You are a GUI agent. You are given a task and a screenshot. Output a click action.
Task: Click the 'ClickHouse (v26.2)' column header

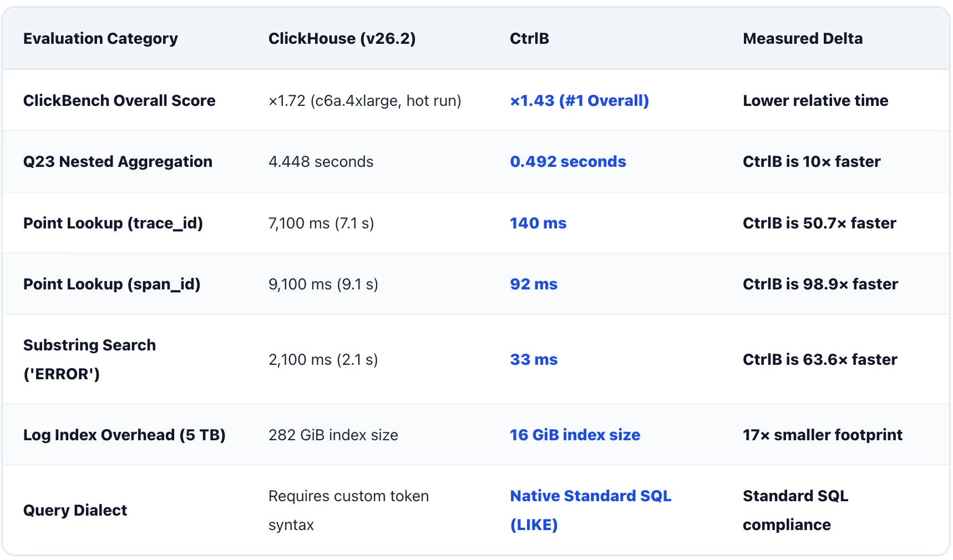342,39
